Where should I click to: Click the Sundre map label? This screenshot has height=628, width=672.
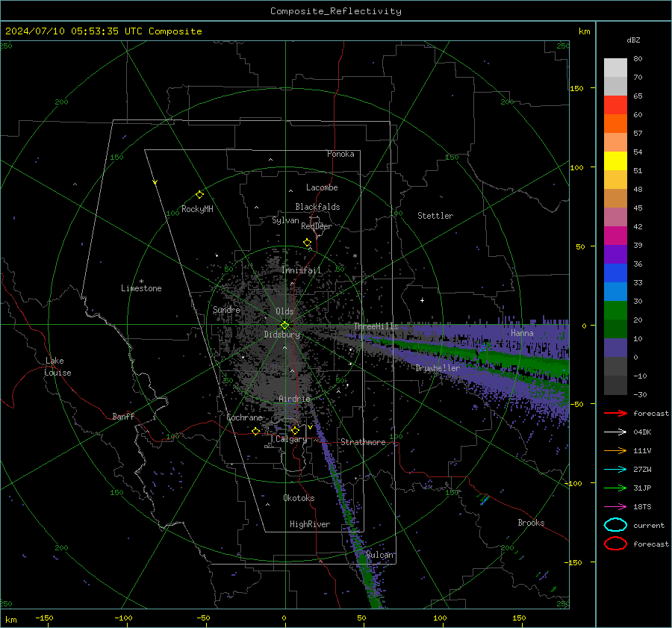pyautogui.click(x=226, y=309)
